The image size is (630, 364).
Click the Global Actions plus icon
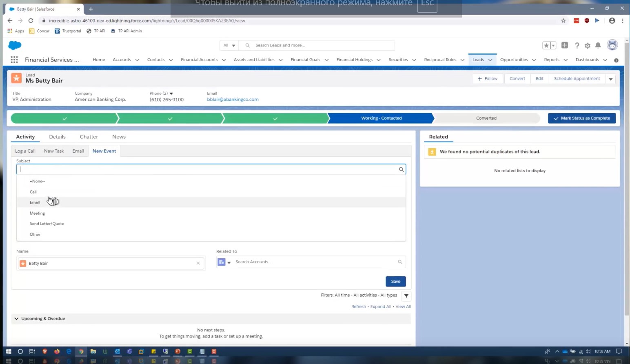pyautogui.click(x=565, y=45)
